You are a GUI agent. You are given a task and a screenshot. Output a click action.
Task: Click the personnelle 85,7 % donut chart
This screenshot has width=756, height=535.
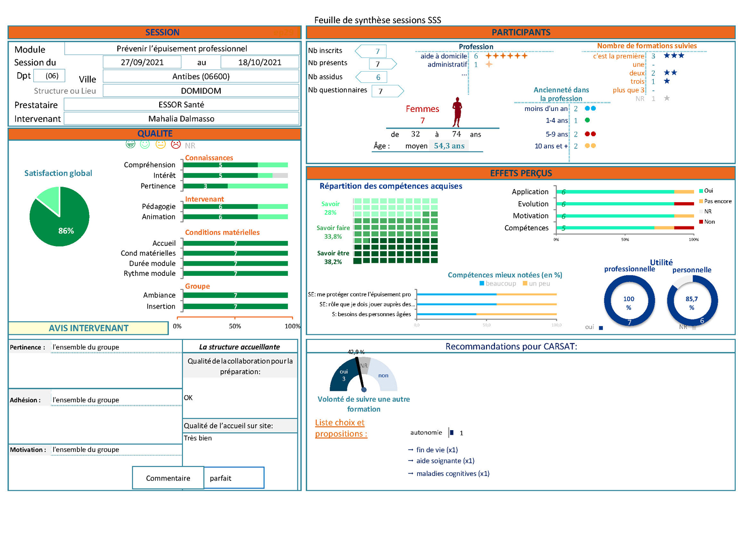[692, 301]
